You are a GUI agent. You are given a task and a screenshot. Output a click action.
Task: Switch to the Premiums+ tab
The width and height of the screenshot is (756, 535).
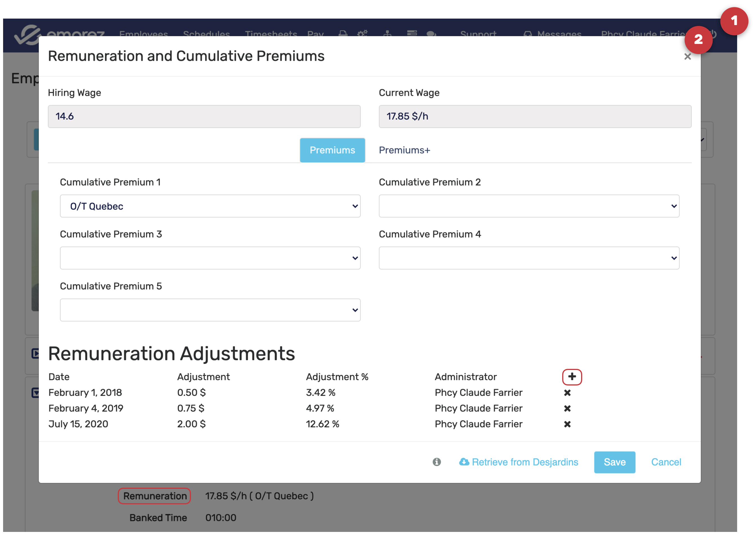pos(404,150)
